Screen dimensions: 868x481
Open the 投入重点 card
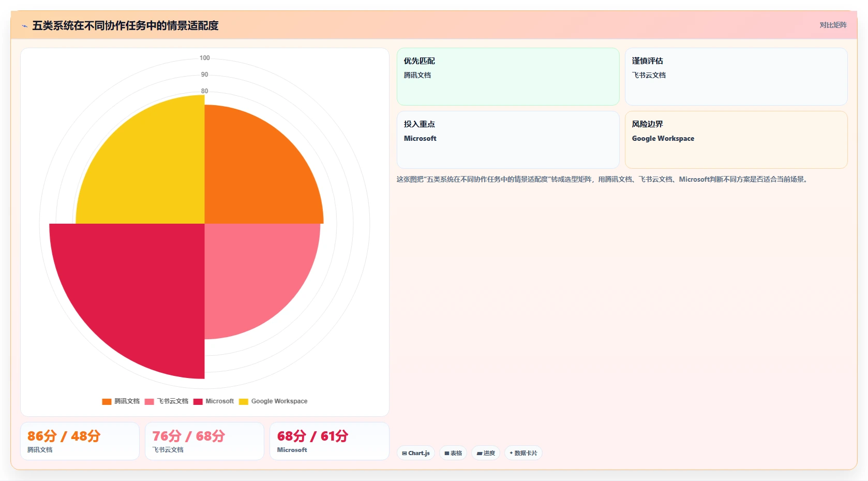click(x=508, y=140)
